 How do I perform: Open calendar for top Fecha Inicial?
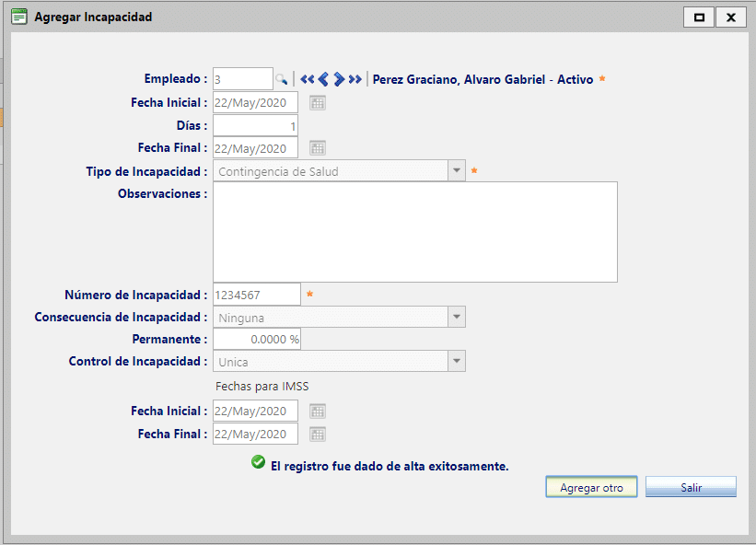click(318, 103)
